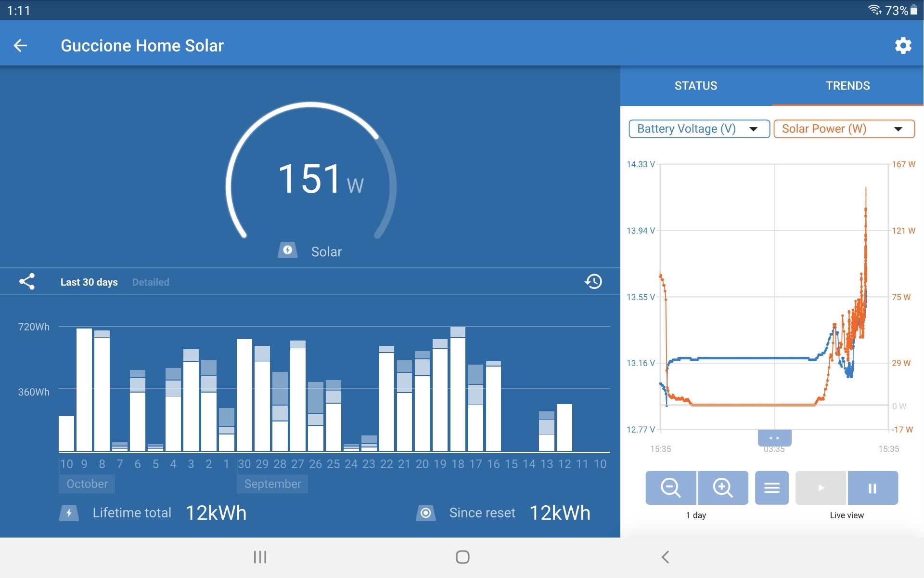Open graph list menu icon
Viewport: 924px width, 578px height.
pos(771,488)
